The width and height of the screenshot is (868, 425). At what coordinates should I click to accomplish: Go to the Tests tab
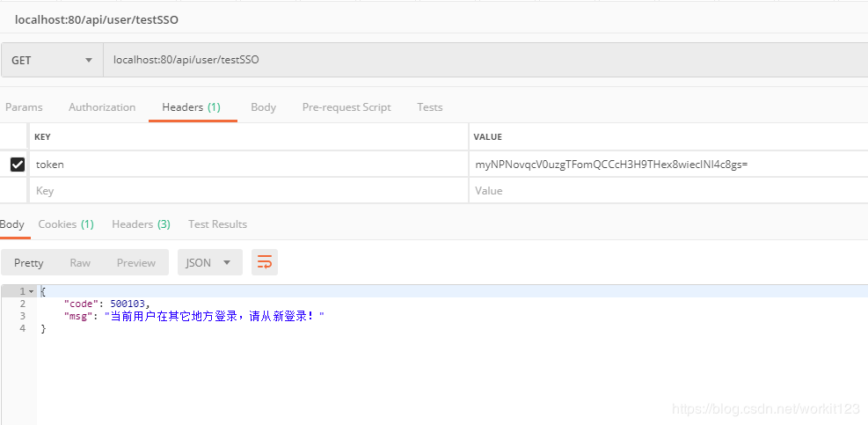click(429, 107)
